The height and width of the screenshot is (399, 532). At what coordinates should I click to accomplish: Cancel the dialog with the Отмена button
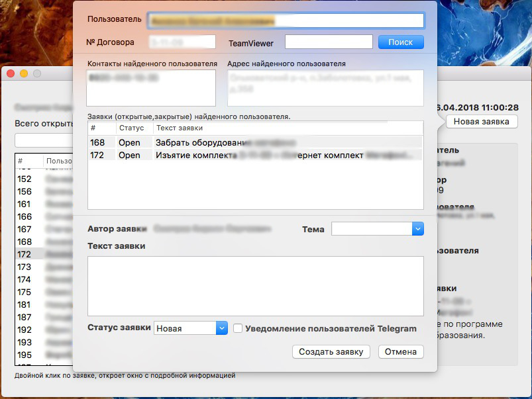[x=400, y=351]
